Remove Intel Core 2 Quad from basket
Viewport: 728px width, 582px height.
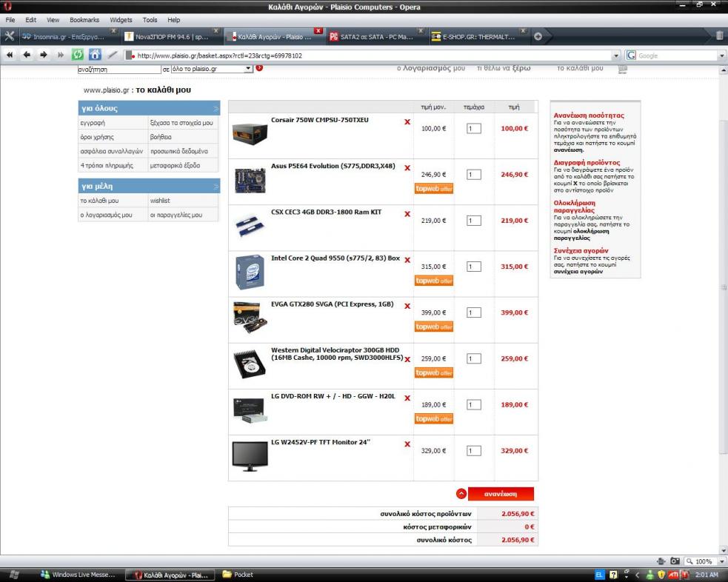(407, 260)
